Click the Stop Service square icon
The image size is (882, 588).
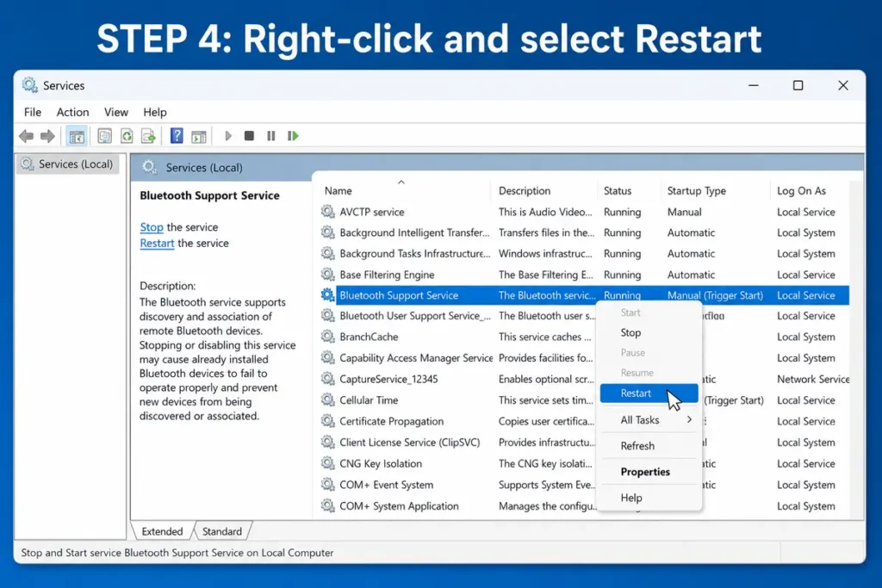249,135
